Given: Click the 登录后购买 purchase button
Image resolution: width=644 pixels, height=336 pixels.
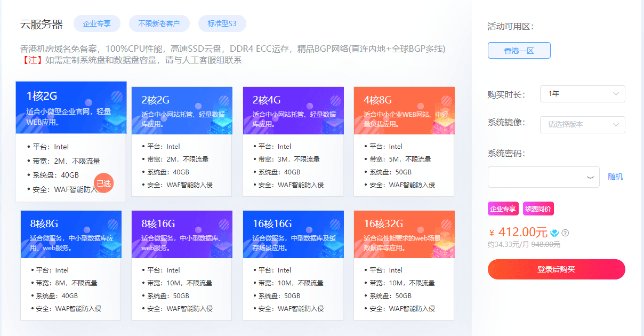Looking at the screenshot, I should (556, 269).
